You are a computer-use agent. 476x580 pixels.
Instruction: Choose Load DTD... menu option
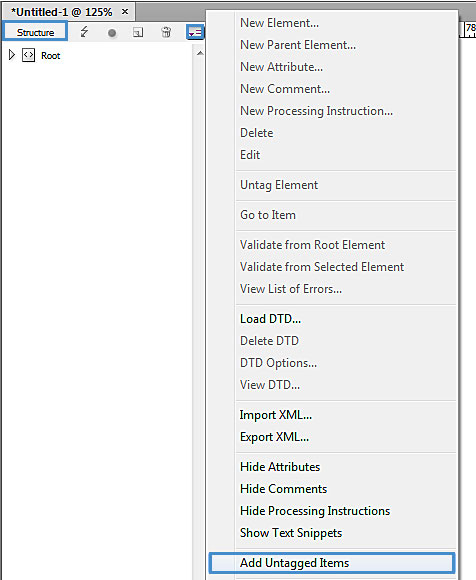pyautogui.click(x=270, y=319)
